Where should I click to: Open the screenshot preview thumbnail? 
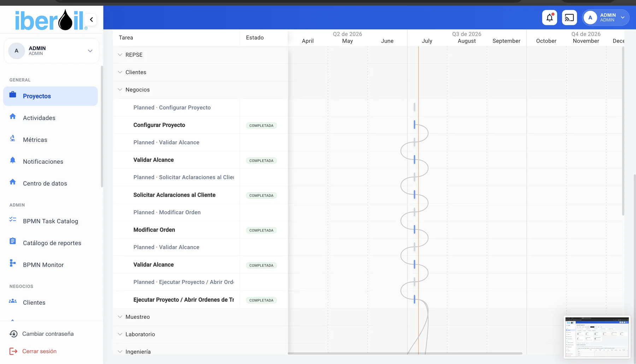[x=597, y=337]
